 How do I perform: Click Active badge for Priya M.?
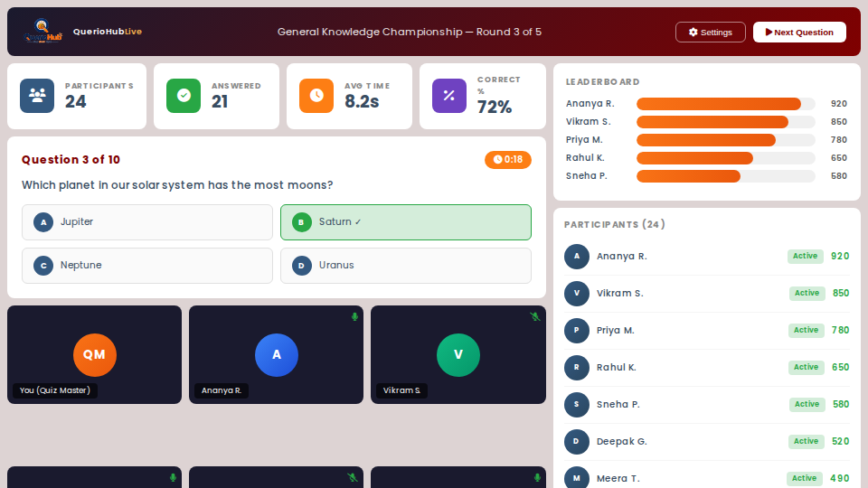(806, 331)
